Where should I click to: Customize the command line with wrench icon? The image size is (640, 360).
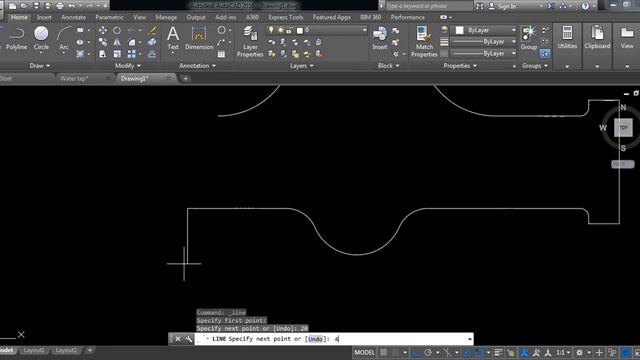coord(189,339)
